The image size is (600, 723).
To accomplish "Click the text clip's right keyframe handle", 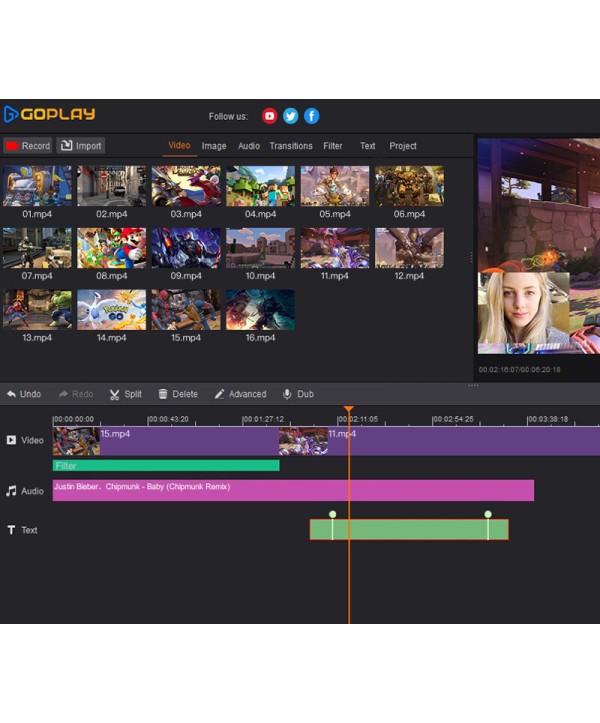I will point(488,514).
